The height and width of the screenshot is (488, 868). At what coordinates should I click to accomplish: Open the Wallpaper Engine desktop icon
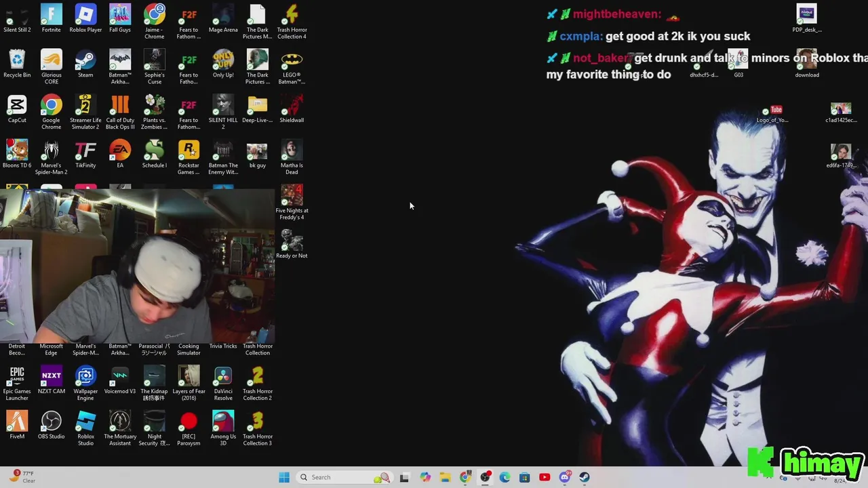pos(85,384)
